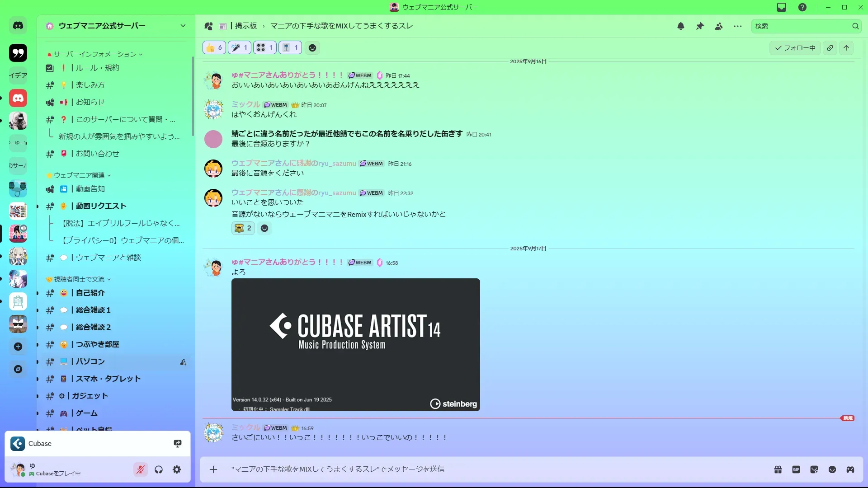Open the Cubase Artist 14 image attachment
The height and width of the screenshot is (488, 868).
pos(355,344)
